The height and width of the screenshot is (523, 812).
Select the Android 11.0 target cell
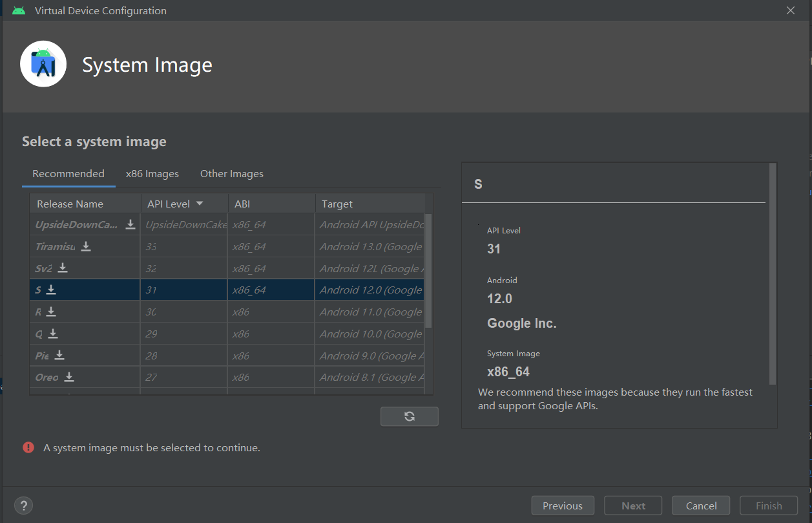click(x=370, y=312)
